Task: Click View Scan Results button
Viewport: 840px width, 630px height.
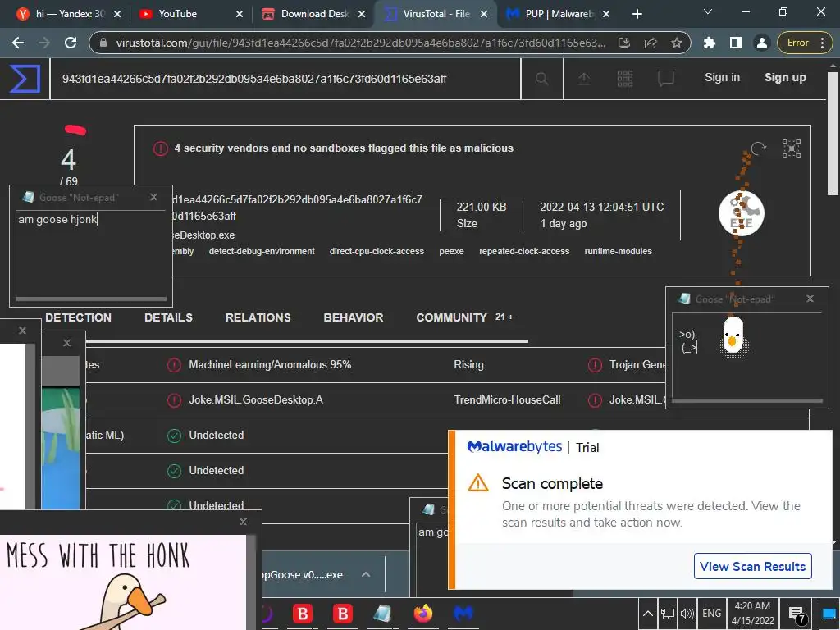Action: coord(753,566)
